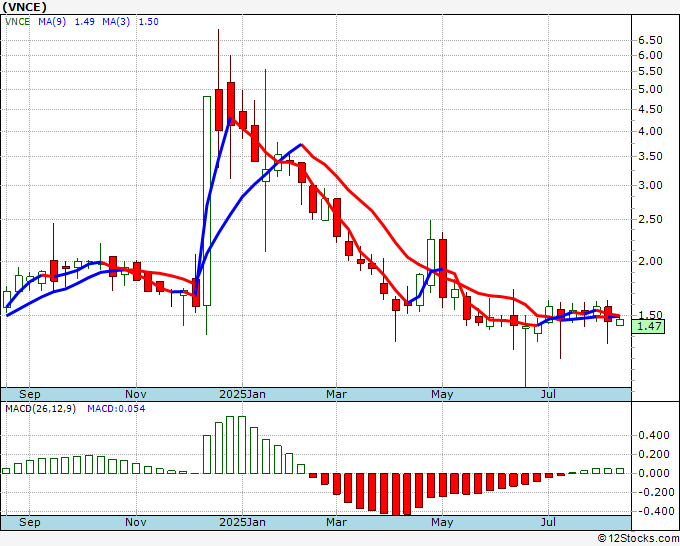The image size is (680, 546).
Task: Click the (VNCE) chart title
Action: click(25, 7)
